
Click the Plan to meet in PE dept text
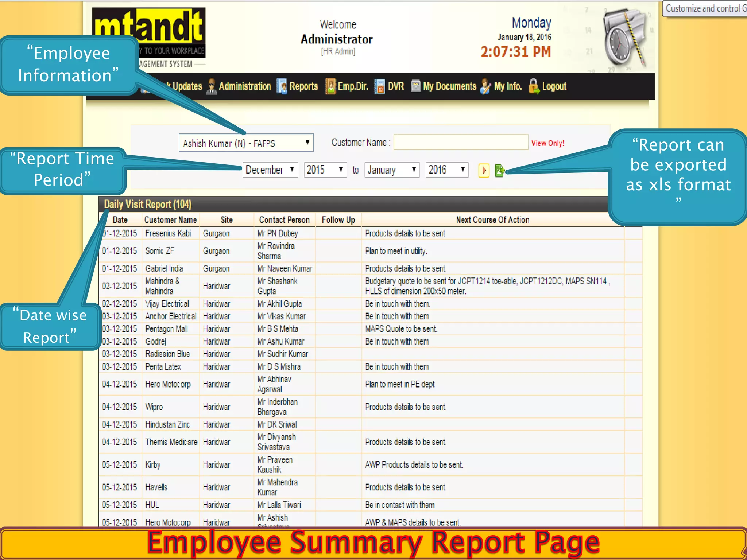400,384
